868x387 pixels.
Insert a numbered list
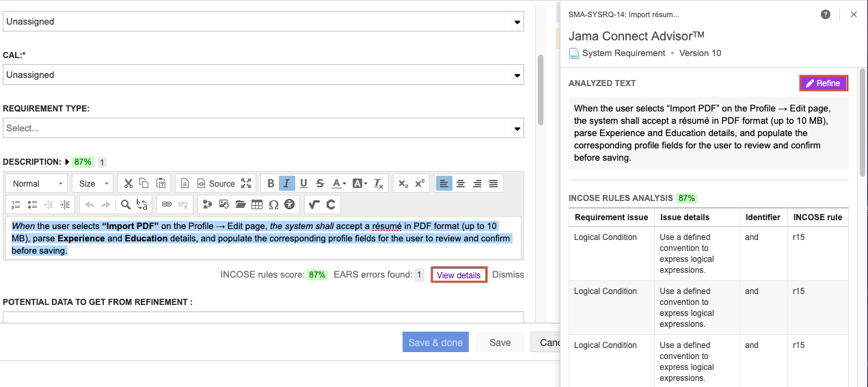(16, 204)
